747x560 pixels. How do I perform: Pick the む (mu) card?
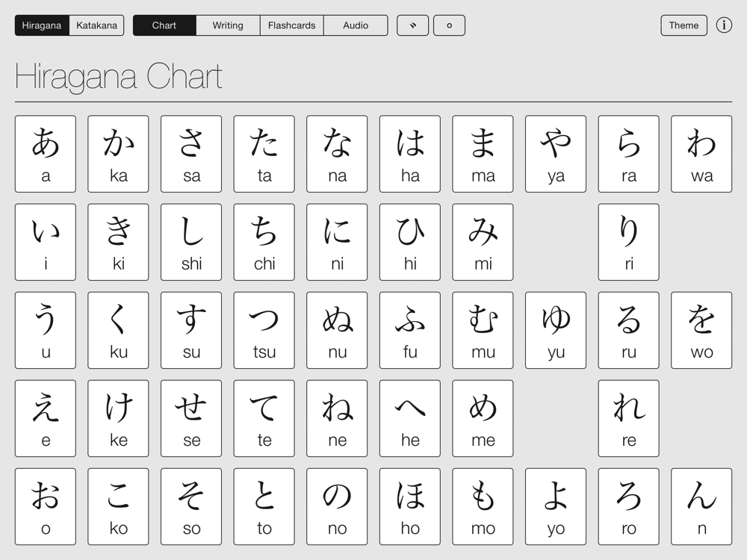483,330
